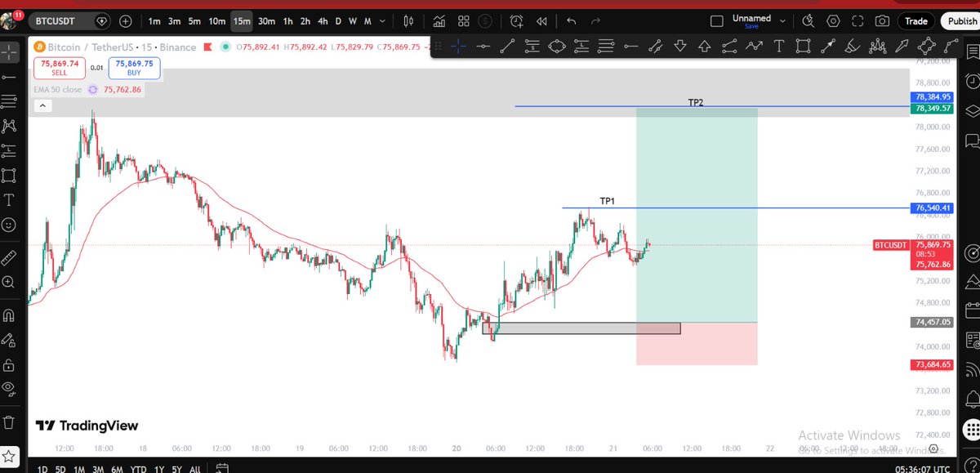Click the Publish button
The image size is (980, 473).
[960, 21]
